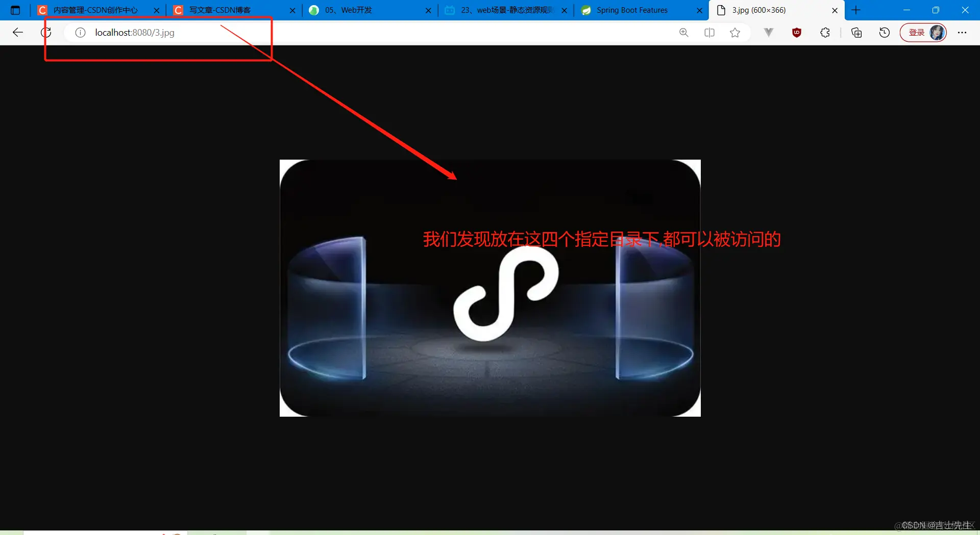Switch to the 内容管理-CSDN创作中心 tab
The image size is (980, 535).
95,10
